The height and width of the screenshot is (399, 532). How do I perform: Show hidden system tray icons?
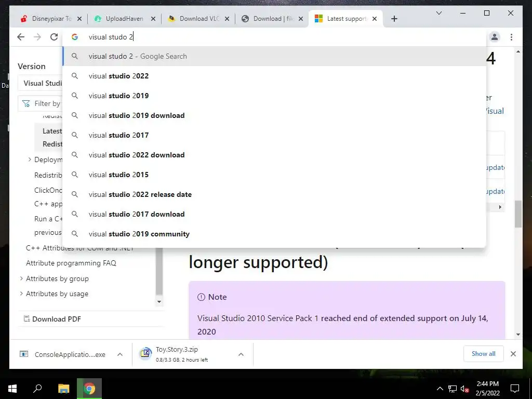click(x=440, y=389)
